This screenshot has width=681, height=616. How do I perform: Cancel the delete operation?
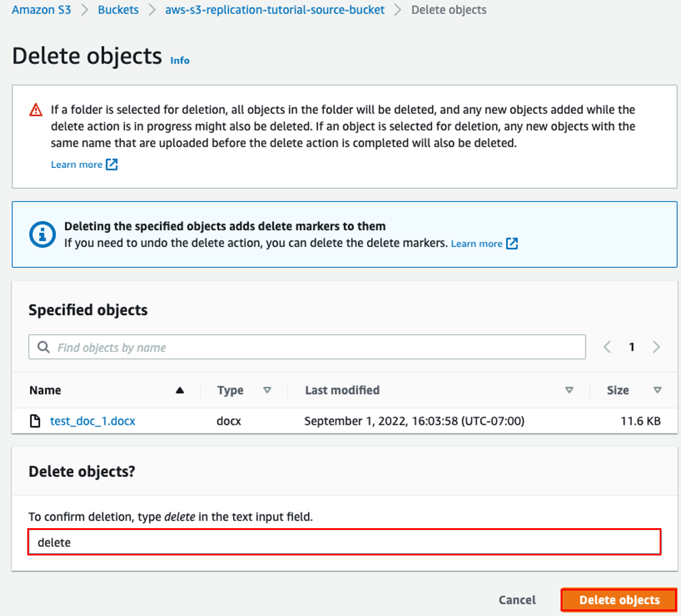click(x=517, y=600)
